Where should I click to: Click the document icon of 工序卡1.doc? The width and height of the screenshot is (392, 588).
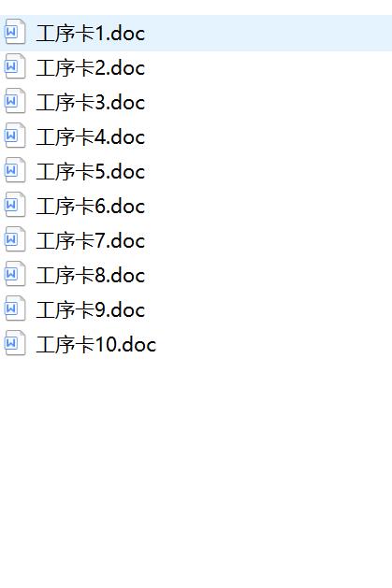click(15, 32)
